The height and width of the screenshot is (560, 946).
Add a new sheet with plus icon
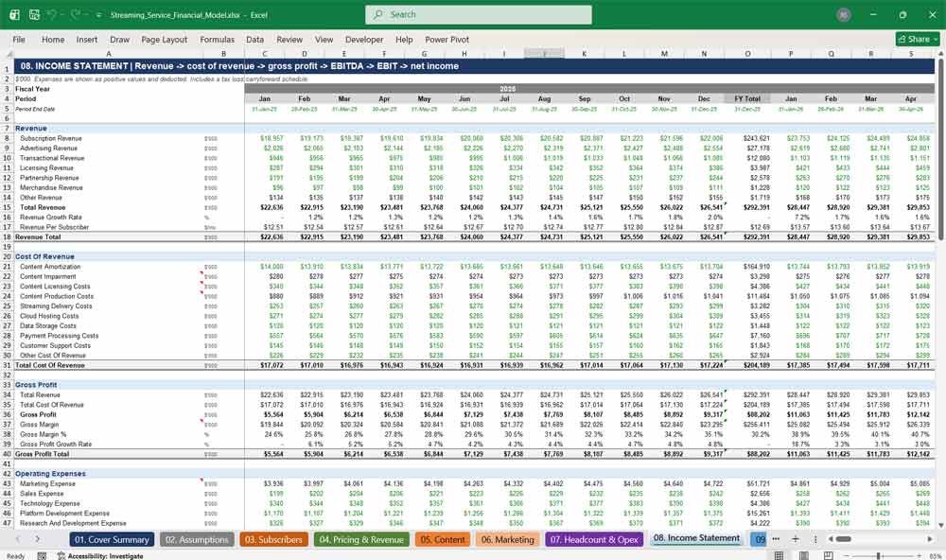pos(796,539)
